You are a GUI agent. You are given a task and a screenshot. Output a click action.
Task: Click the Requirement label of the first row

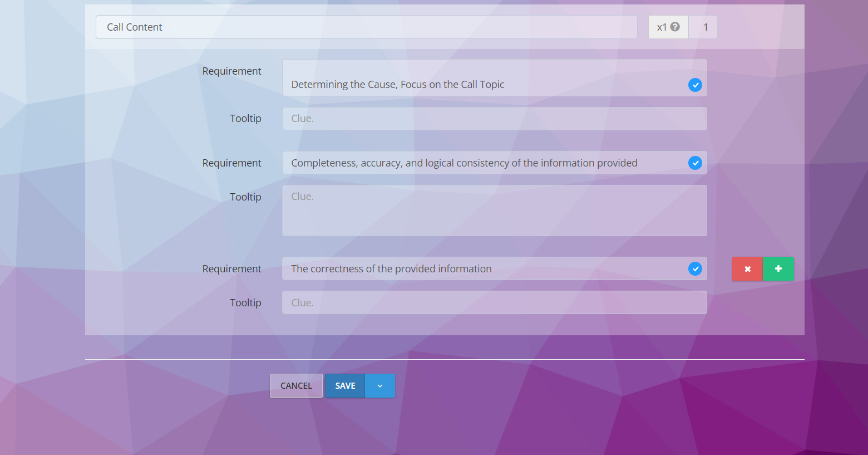[231, 71]
